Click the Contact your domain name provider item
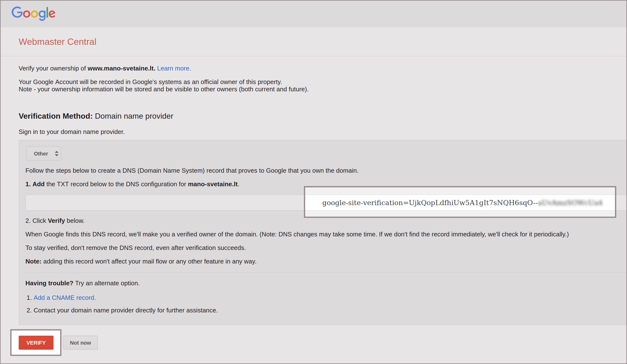The height and width of the screenshot is (364, 627). pyautogui.click(x=125, y=310)
